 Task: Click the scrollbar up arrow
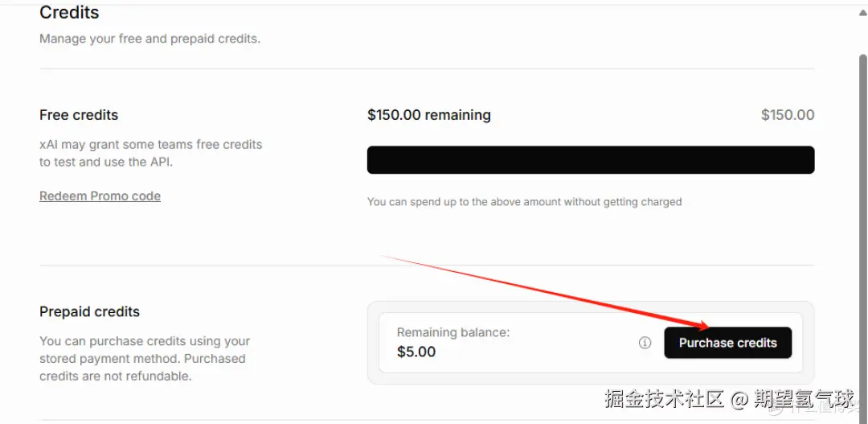pos(862,12)
